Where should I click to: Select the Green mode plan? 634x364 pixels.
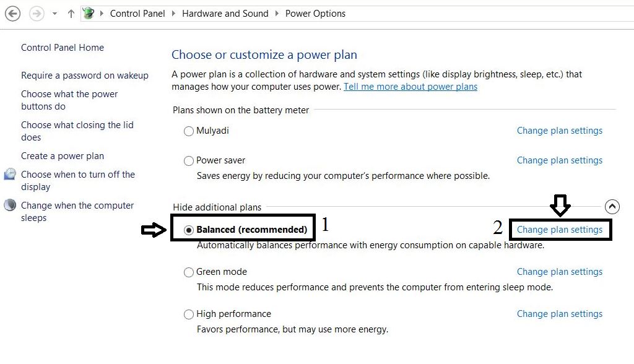point(189,272)
